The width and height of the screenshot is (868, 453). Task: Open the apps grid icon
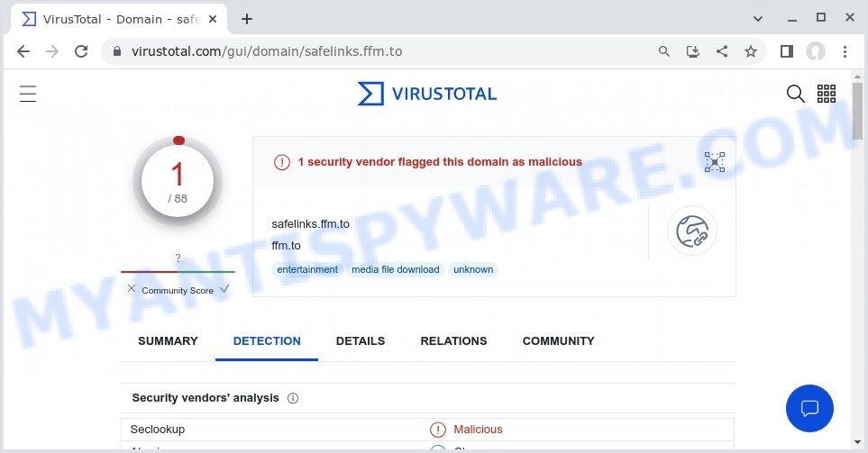(x=827, y=94)
